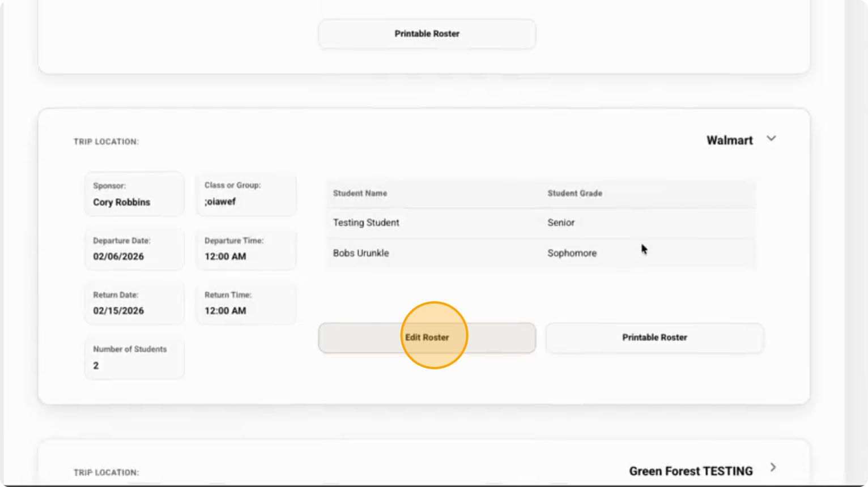Viewport: 868px width, 487px height.
Task: Select the Testing Student roster row
Action: (x=365, y=223)
